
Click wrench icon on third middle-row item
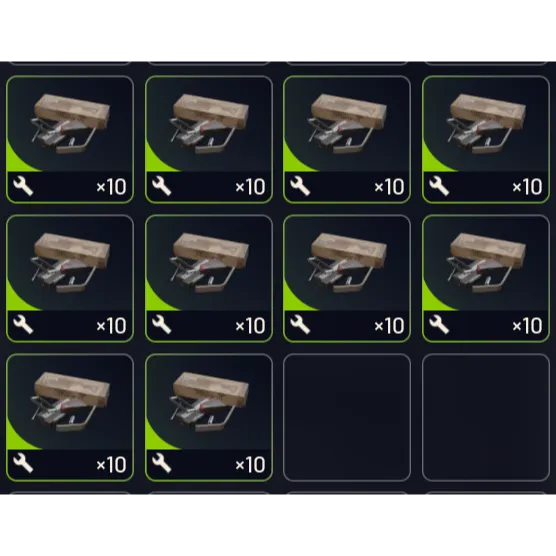click(x=300, y=325)
